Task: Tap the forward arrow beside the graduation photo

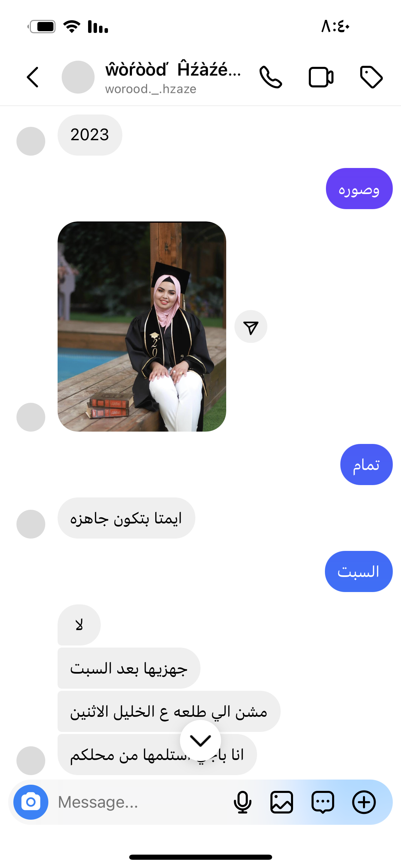Action: 251,327
